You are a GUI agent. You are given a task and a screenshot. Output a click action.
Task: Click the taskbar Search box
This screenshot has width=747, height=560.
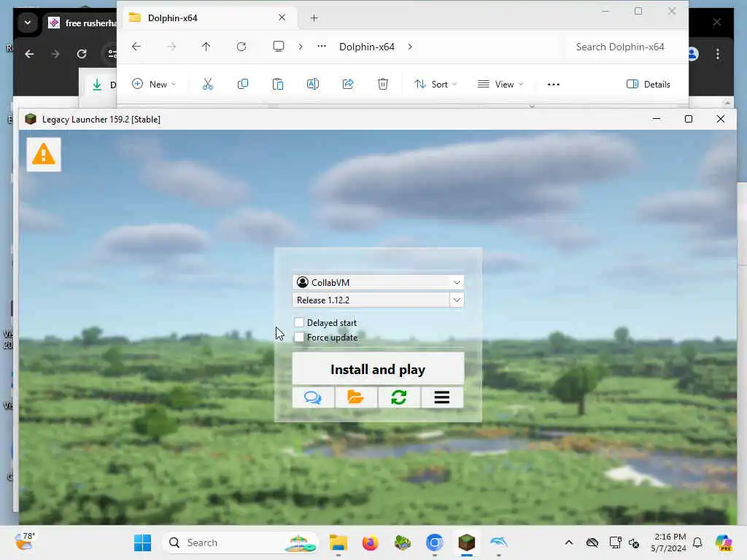pos(241,542)
